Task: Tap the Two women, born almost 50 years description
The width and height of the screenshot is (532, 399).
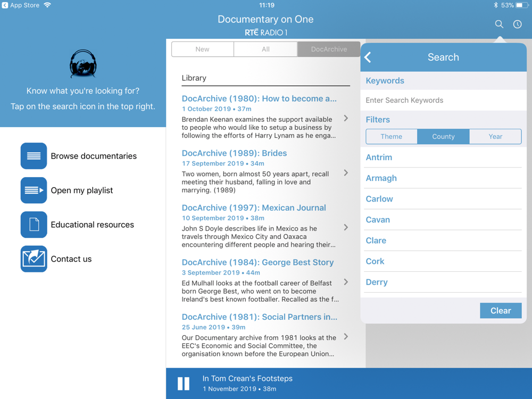Action: (255, 182)
